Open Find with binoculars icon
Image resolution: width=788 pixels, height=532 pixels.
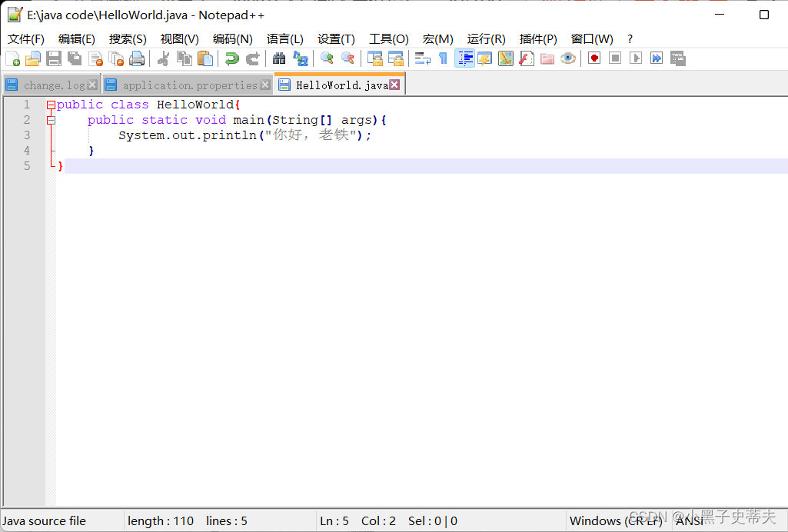pyautogui.click(x=279, y=58)
